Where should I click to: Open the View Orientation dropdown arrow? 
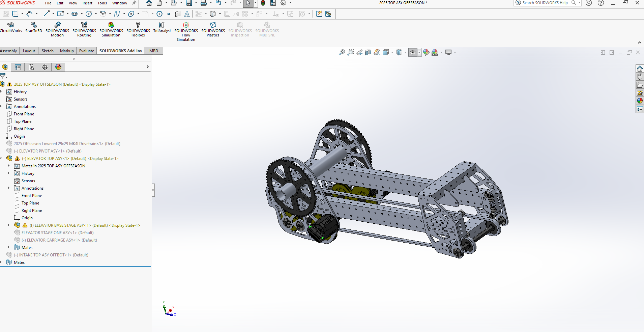pyautogui.click(x=392, y=52)
